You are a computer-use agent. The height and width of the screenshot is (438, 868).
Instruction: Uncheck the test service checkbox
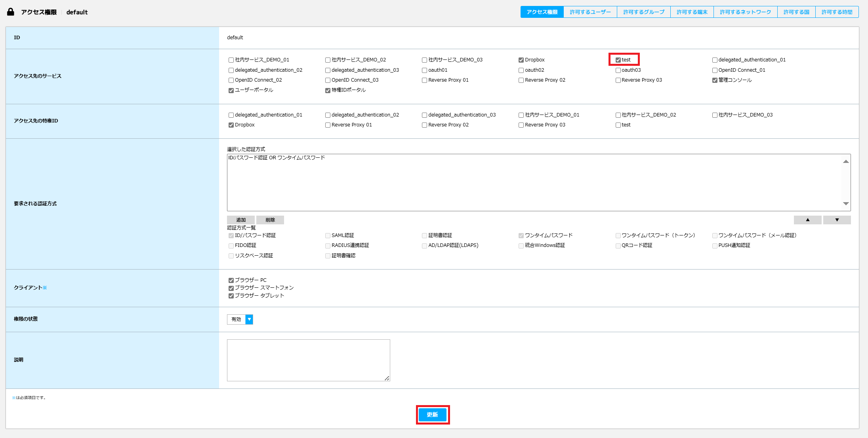click(x=618, y=60)
